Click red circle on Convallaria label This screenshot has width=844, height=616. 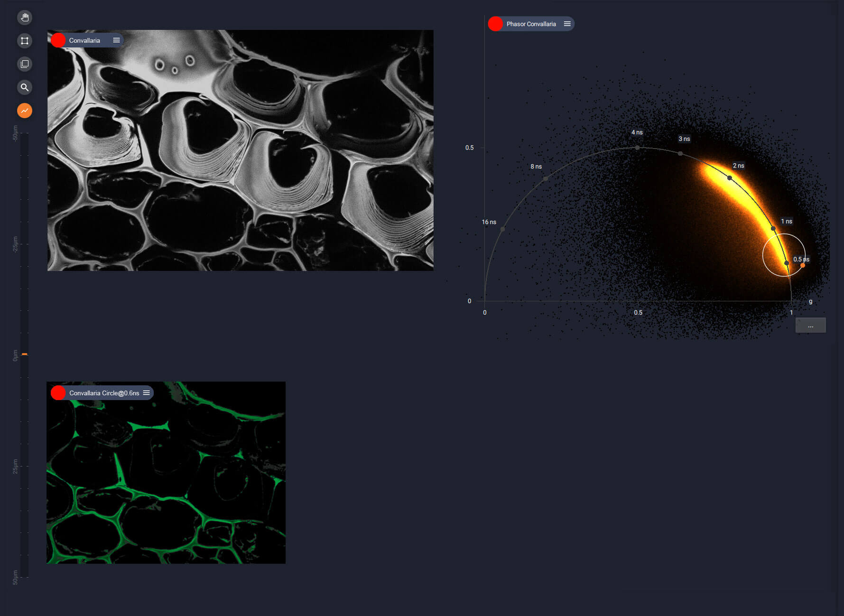[58, 40]
